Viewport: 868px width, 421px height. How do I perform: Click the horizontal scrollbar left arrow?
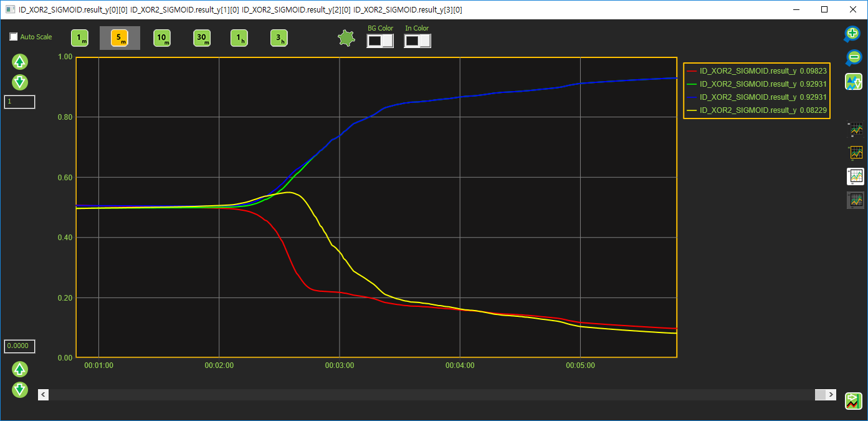(x=44, y=395)
